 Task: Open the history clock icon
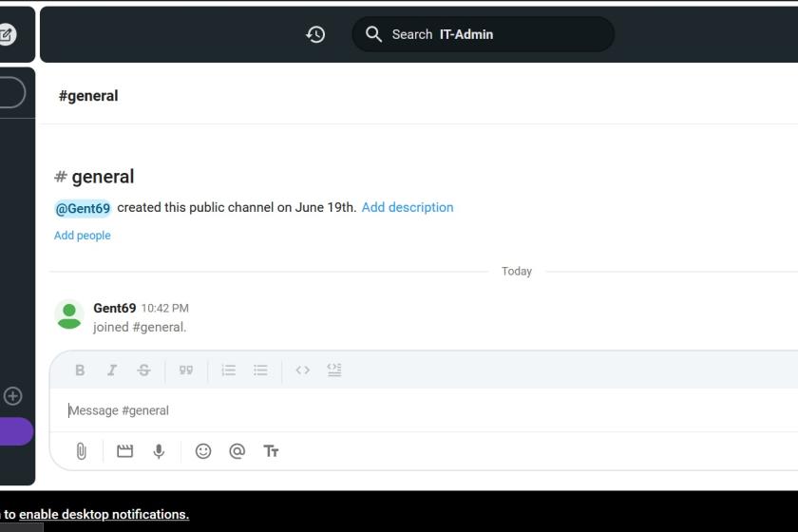pyautogui.click(x=315, y=34)
